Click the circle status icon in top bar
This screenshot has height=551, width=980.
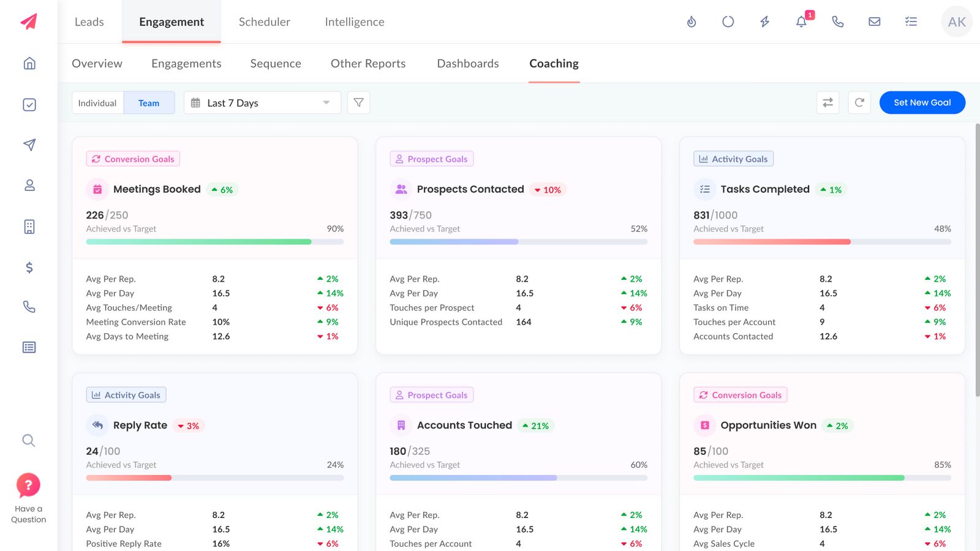(x=728, y=21)
